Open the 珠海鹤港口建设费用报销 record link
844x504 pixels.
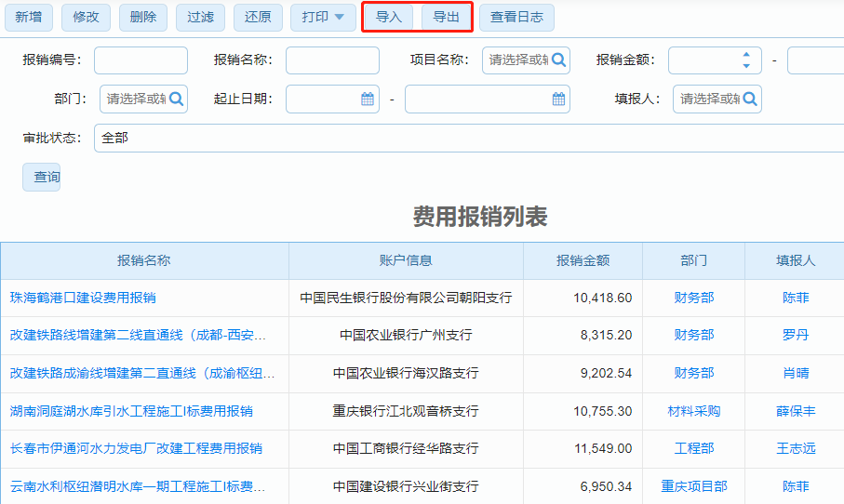coord(83,298)
